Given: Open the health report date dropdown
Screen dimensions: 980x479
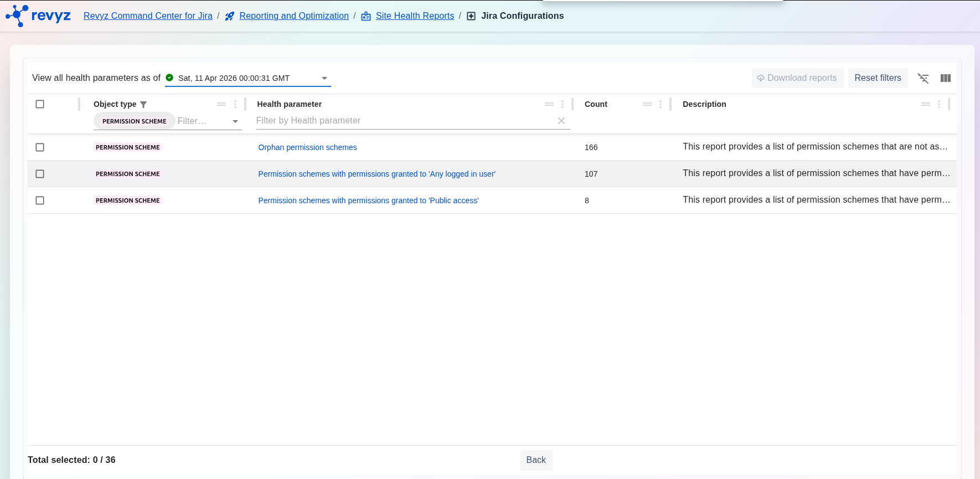Looking at the screenshot, I should coord(324,78).
